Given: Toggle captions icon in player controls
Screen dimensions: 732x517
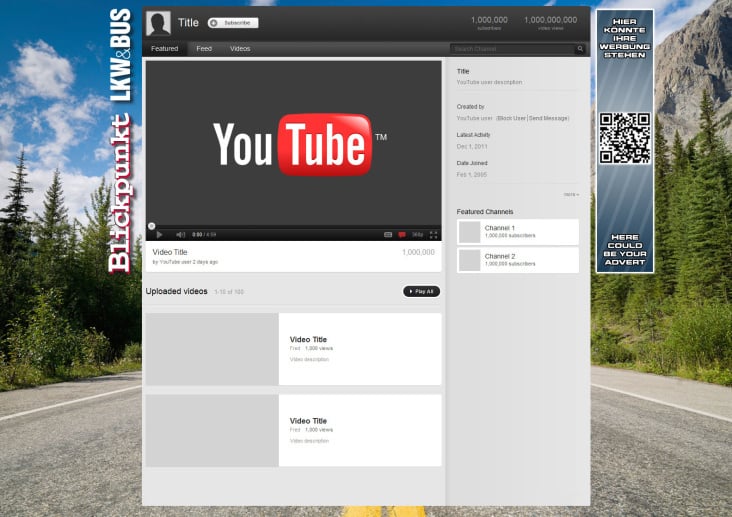Looking at the screenshot, I should tap(388, 234).
